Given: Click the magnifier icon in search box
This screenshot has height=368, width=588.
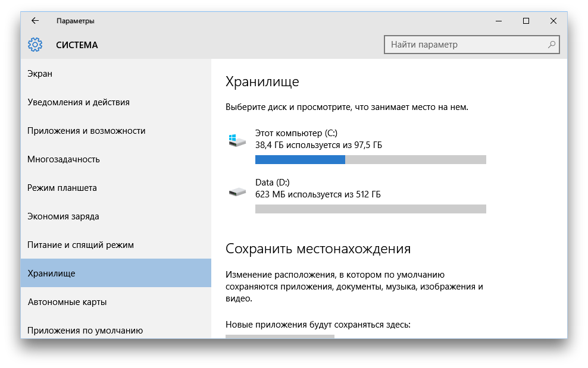Looking at the screenshot, I should tap(552, 45).
